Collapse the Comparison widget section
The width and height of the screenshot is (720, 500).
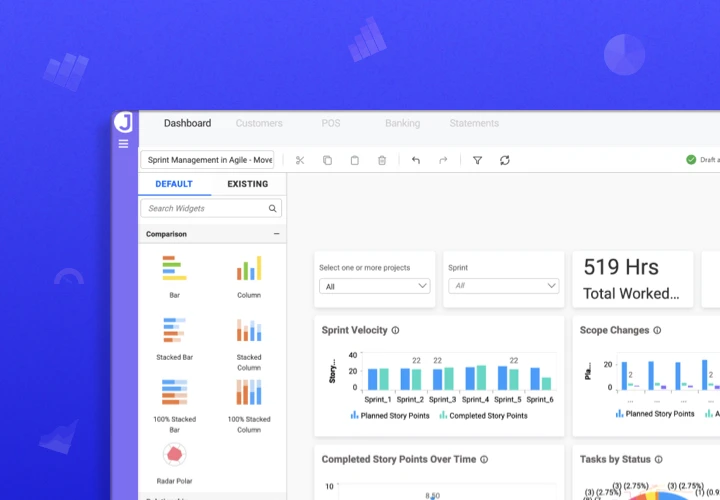276,234
